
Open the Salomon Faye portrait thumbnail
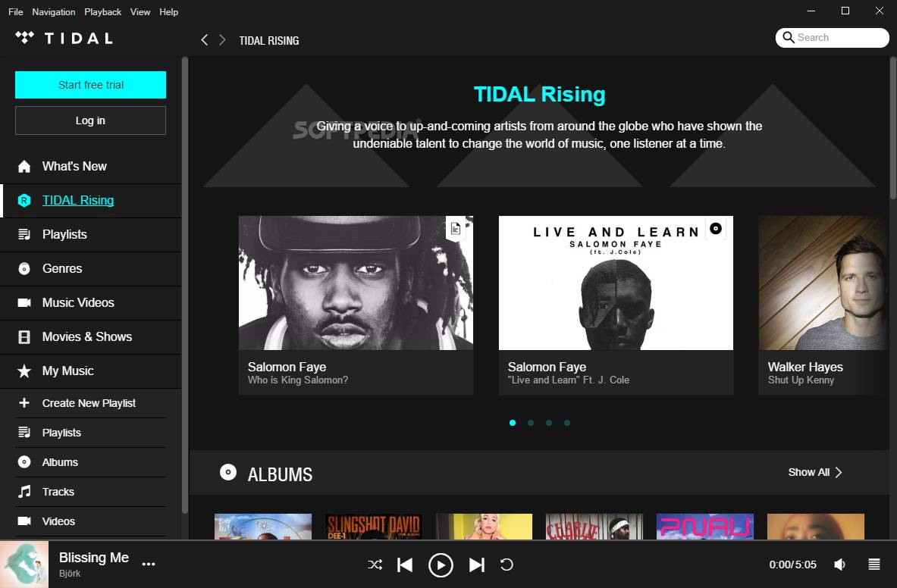pos(356,283)
